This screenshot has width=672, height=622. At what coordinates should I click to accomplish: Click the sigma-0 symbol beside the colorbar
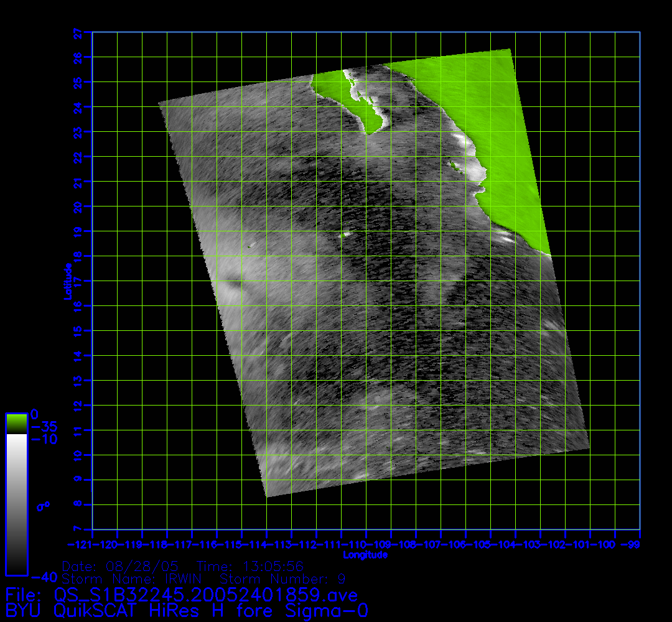point(42,506)
